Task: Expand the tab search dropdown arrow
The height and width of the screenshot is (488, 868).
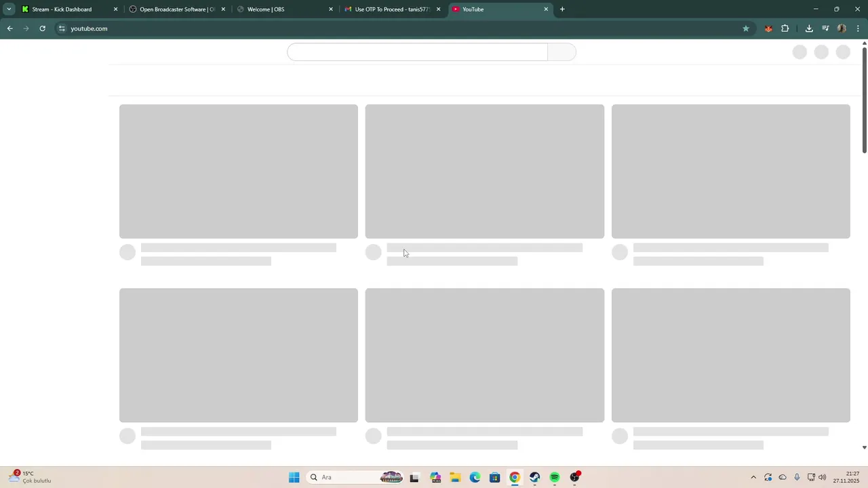Action: (9, 9)
